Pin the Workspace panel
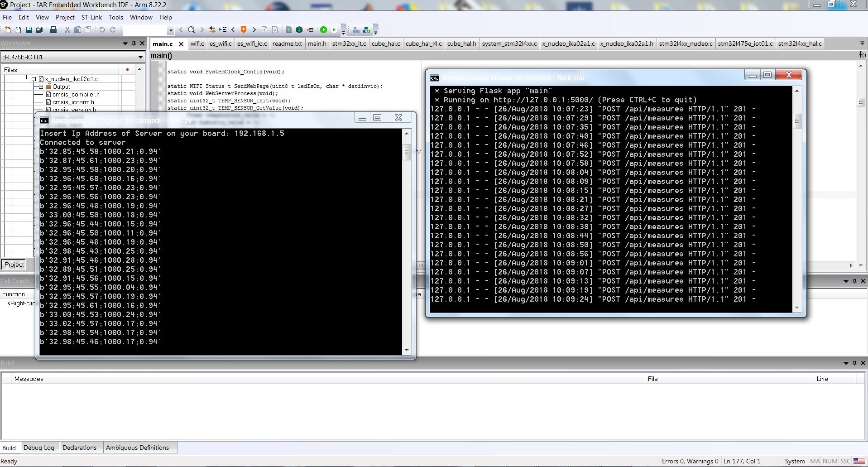This screenshot has height=467, width=868. coord(134,43)
